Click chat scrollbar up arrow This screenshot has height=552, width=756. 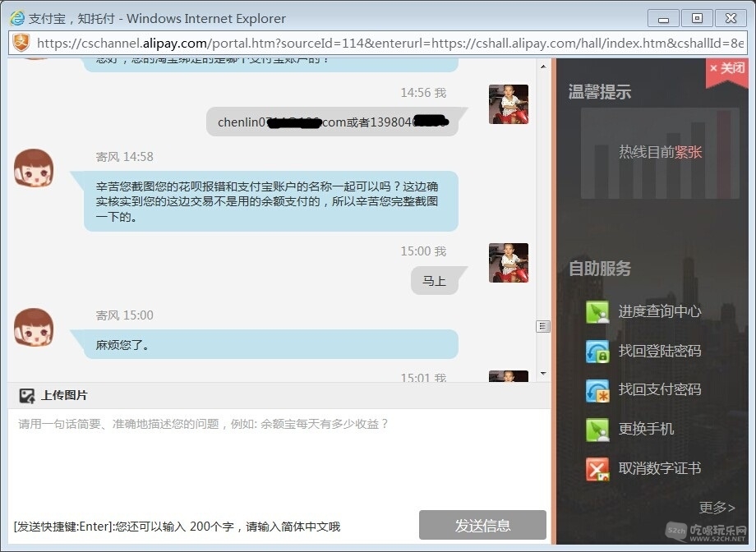[x=543, y=67]
